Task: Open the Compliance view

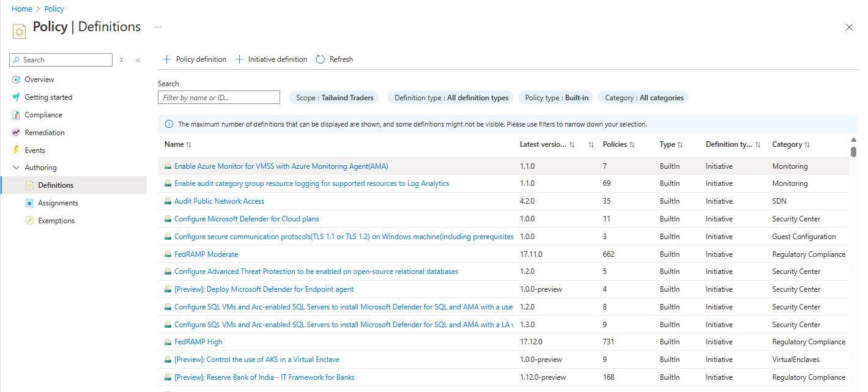Action: coord(43,114)
